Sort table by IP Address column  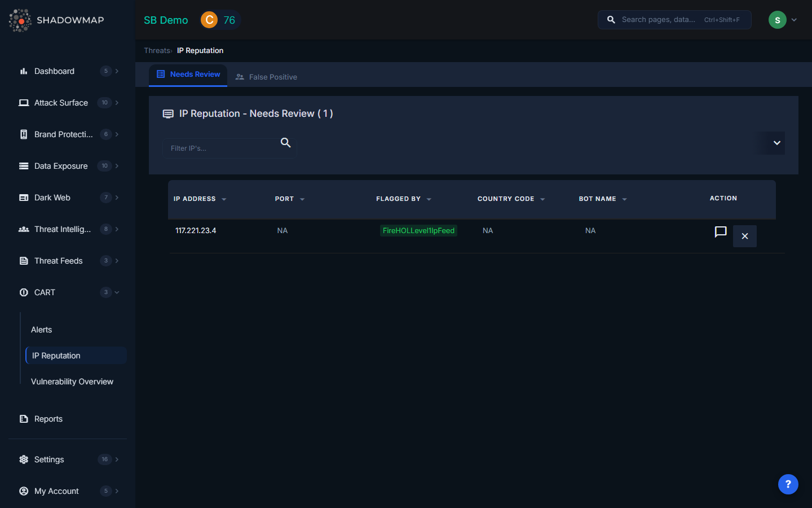[x=195, y=199]
